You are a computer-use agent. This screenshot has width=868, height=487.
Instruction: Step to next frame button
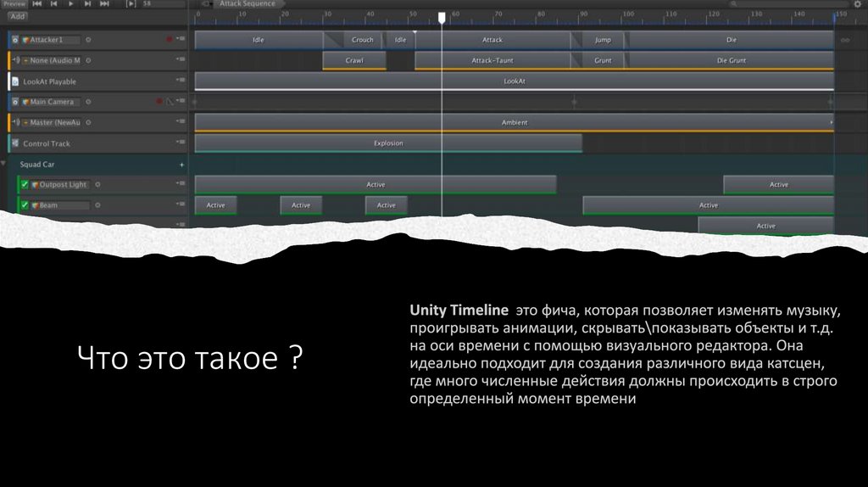(x=87, y=3)
